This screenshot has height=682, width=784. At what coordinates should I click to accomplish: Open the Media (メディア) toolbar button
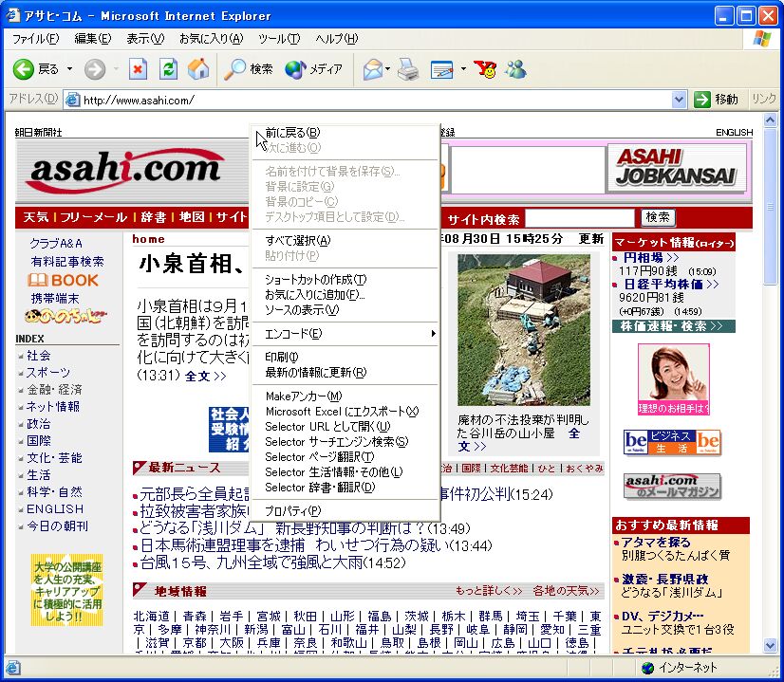pyautogui.click(x=313, y=69)
